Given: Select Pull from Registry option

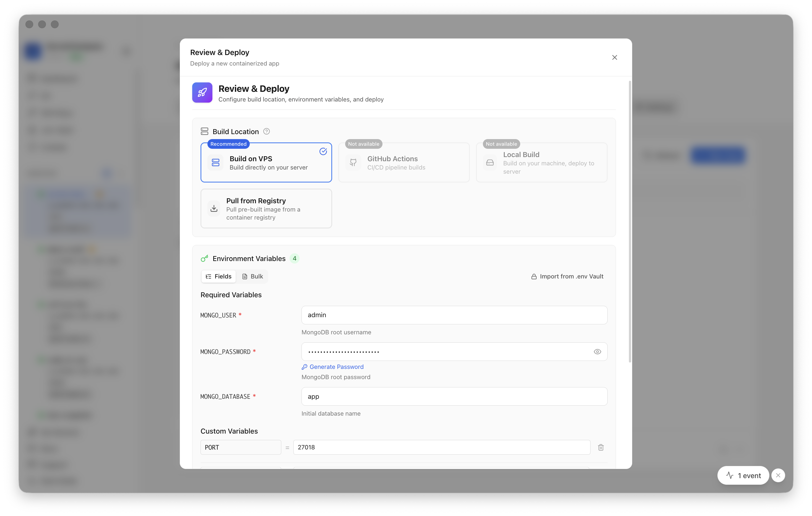Looking at the screenshot, I should tap(266, 209).
